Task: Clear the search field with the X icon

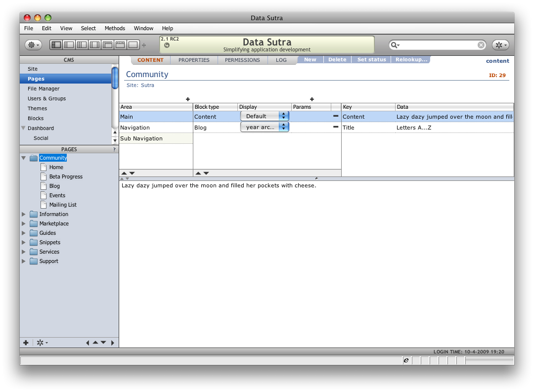Action: [x=481, y=45]
